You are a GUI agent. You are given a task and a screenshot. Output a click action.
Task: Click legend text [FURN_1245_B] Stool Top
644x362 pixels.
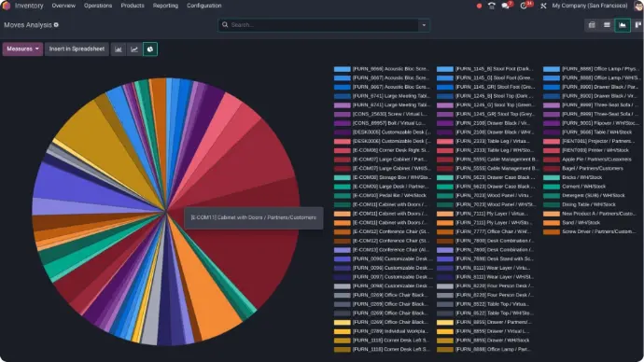click(495, 96)
